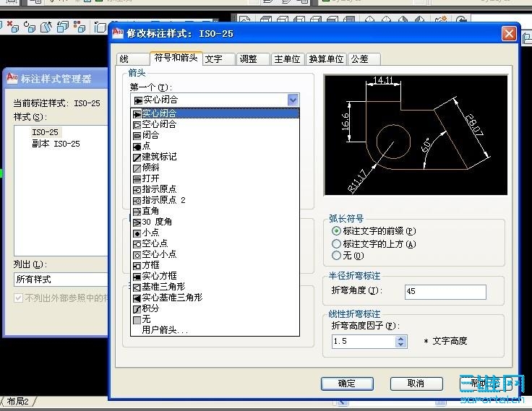The width and height of the screenshot is (532, 411).
Task: Select 实心闭合 arrowhead option in list
Action: [x=215, y=113]
